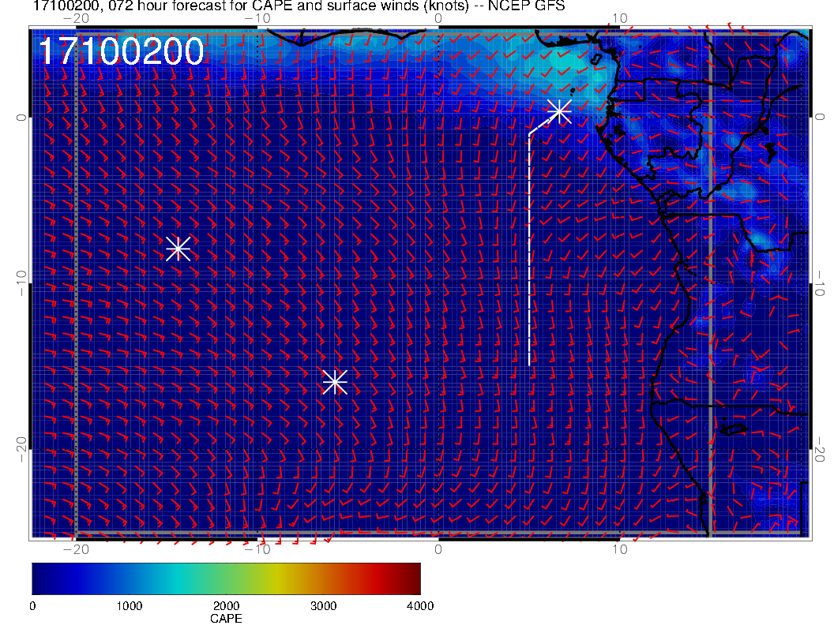Click the 0 tick label on the colorbar

pyautogui.click(x=32, y=606)
